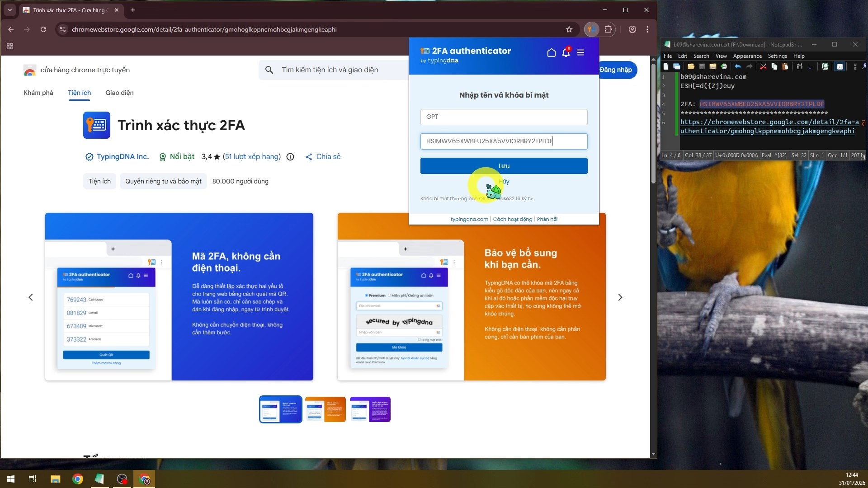Click the Cut scissors icon in Notepad3

pyautogui.click(x=763, y=66)
